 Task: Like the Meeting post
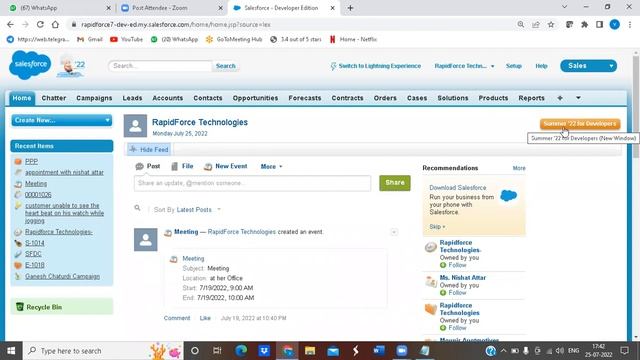coord(205,318)
